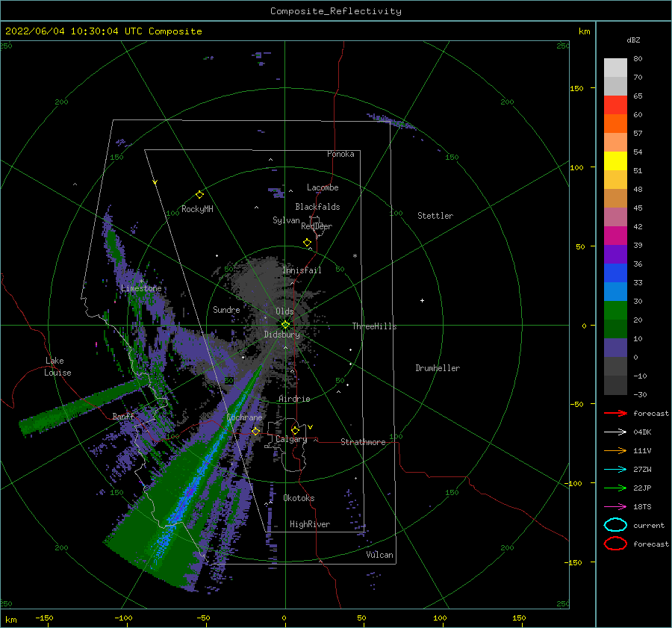672x628 pixels.
Task: Click the Ponoka label
Action: (x=340, y=154)
